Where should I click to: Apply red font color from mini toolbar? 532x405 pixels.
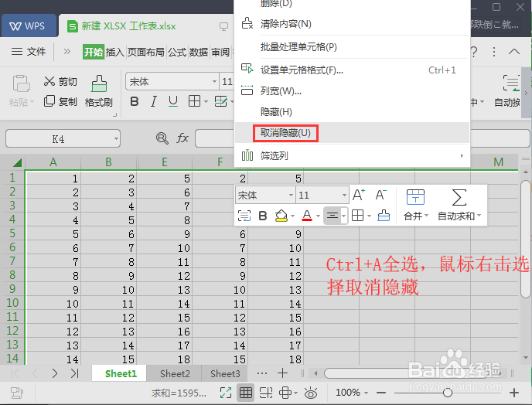[307, 216]
